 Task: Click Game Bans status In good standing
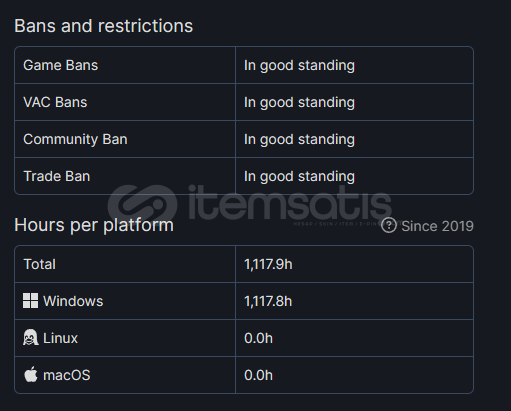point(299,66)
